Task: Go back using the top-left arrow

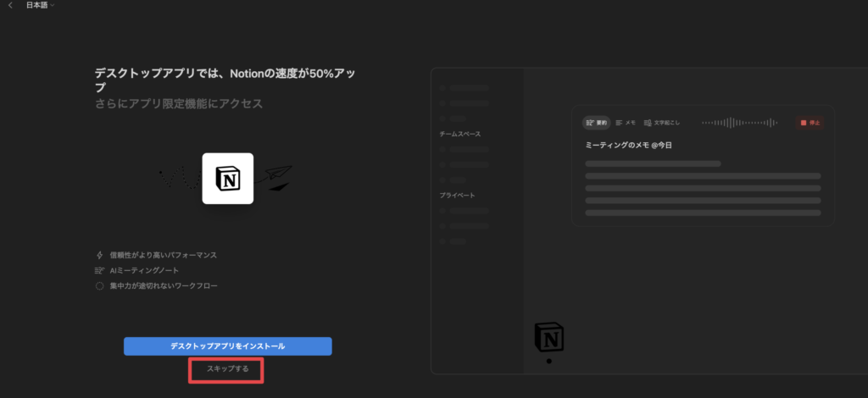Action: (x=10, y=6)
